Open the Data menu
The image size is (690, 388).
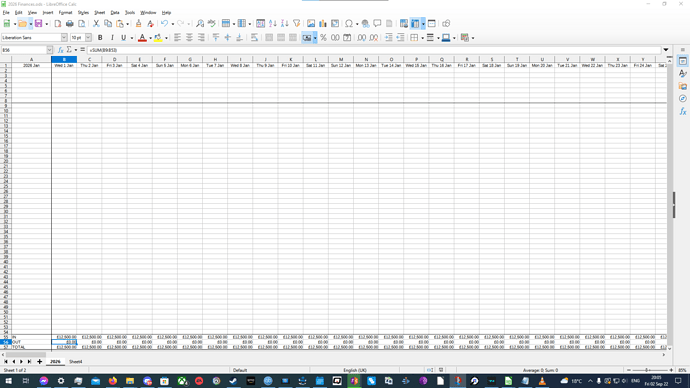pos(115,13)
